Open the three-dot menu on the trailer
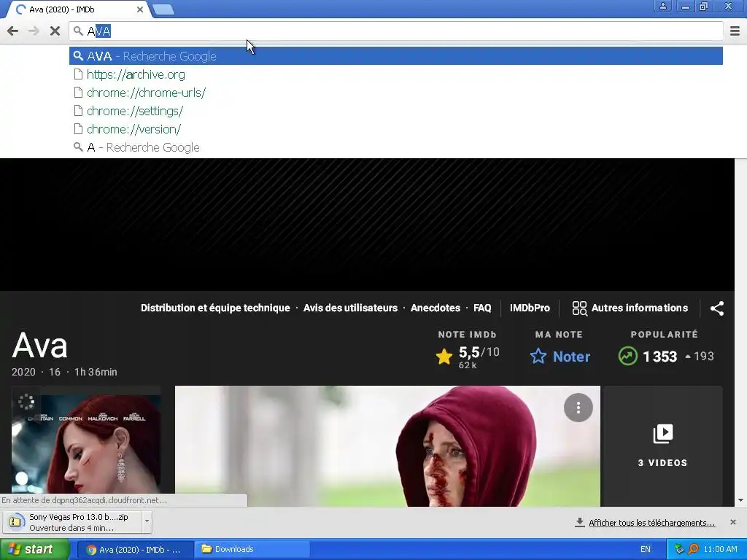The height and width of the screenshot is (560, 747). 578,408
